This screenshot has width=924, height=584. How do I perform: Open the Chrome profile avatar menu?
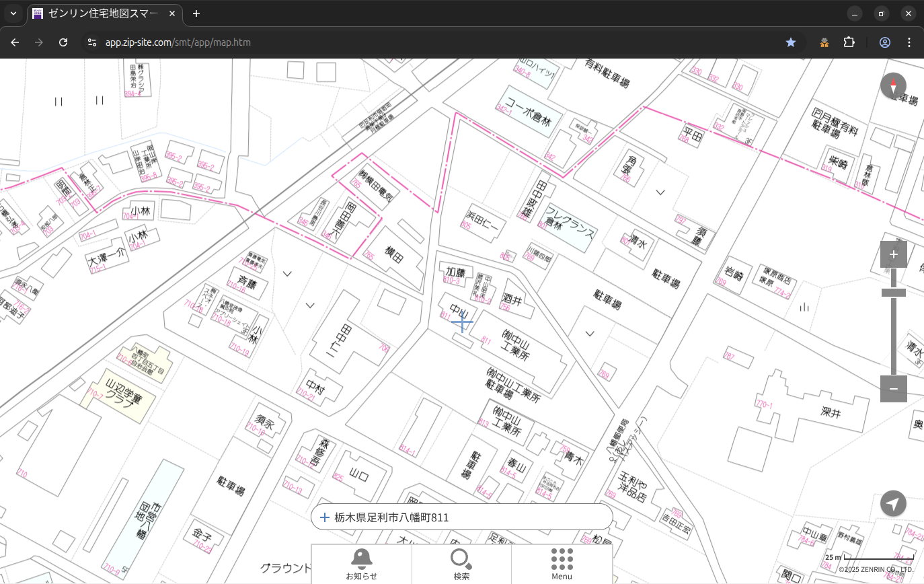pos(885,42)
